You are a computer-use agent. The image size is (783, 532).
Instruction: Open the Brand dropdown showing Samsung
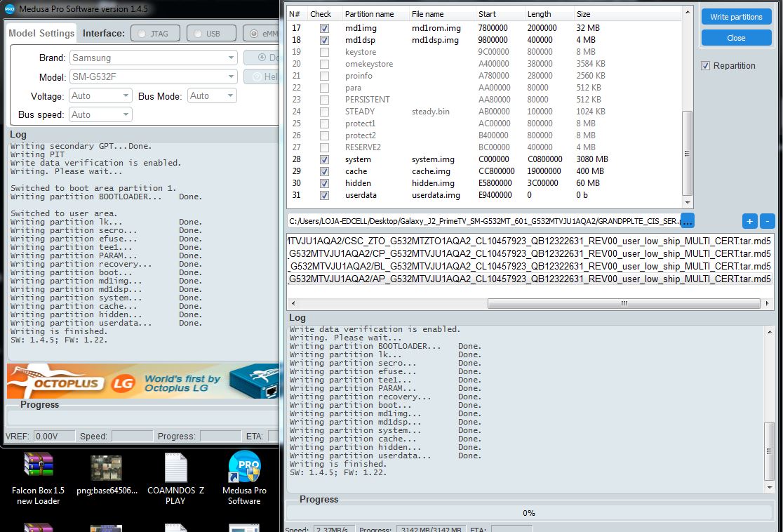pyautogui.click(x=153, y=58)
